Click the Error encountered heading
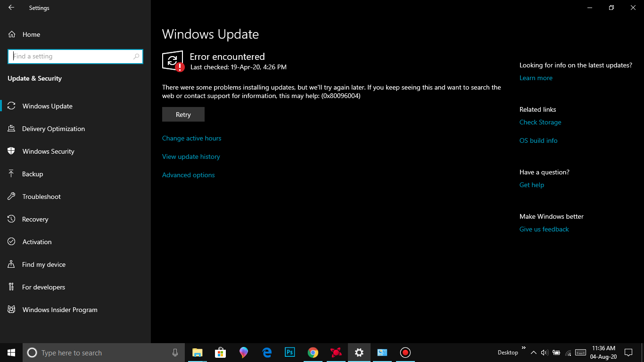The image size is (644, 362). 227,57
